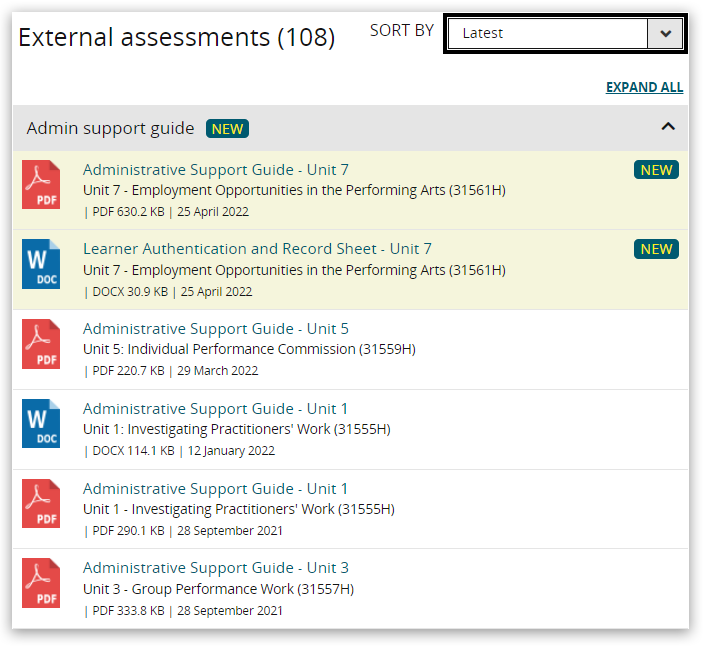
Task: Click the Word DOC icon for Unit 1 guide
Action: (41, 424)
